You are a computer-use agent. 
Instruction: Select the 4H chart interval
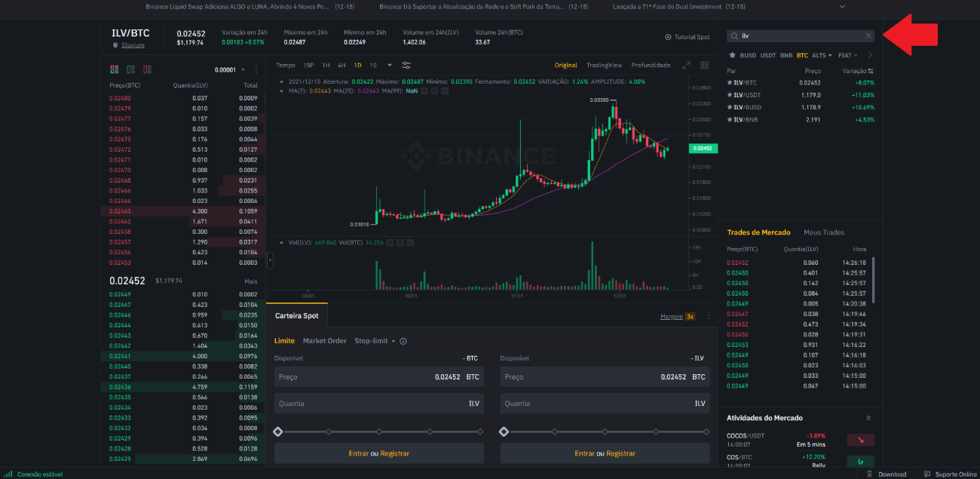pyautogui.click(x=341, y=65)
